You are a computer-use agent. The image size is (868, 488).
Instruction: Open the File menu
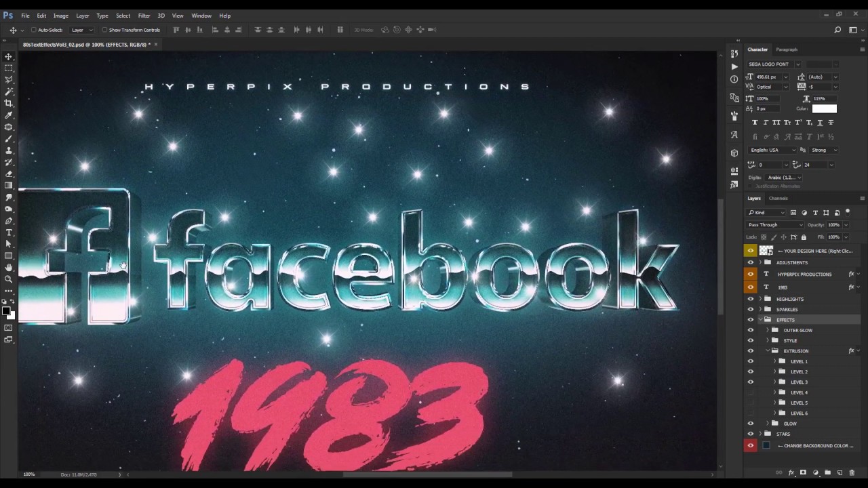point(25,16)
